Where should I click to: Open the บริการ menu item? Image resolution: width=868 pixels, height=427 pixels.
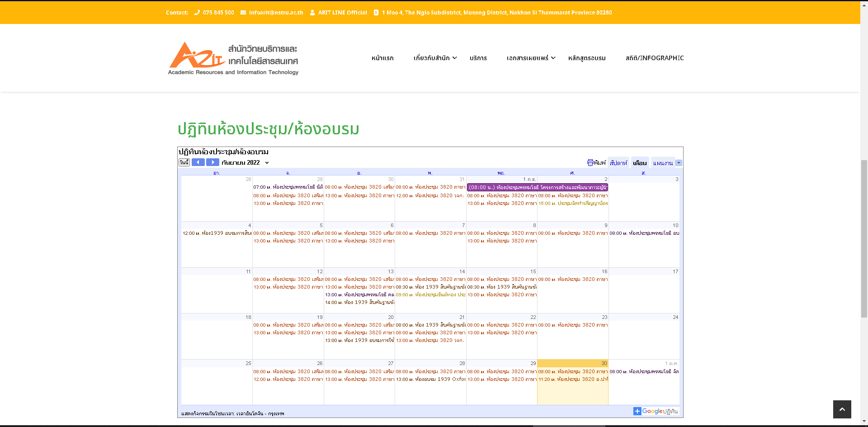[478, 58]
